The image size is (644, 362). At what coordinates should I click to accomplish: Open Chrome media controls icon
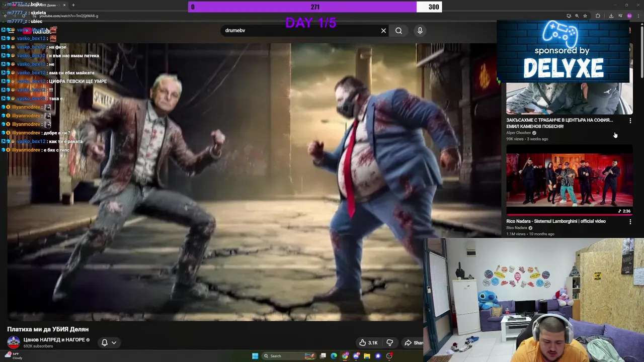point(620,16)
